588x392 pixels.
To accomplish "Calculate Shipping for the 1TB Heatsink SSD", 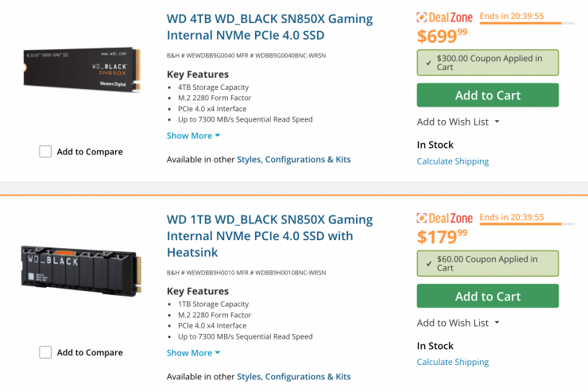I will (x=452, y=363).
